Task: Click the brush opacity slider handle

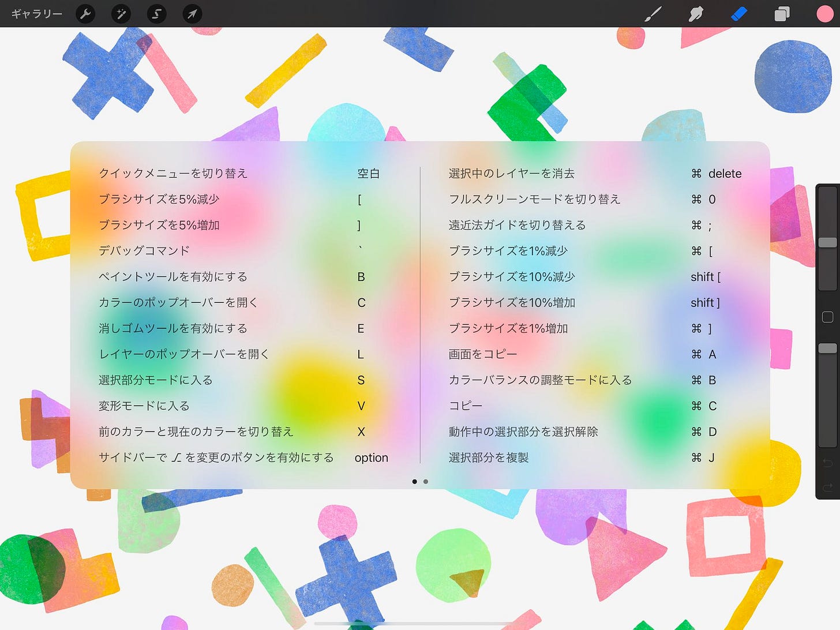Action: click(827, 348)
